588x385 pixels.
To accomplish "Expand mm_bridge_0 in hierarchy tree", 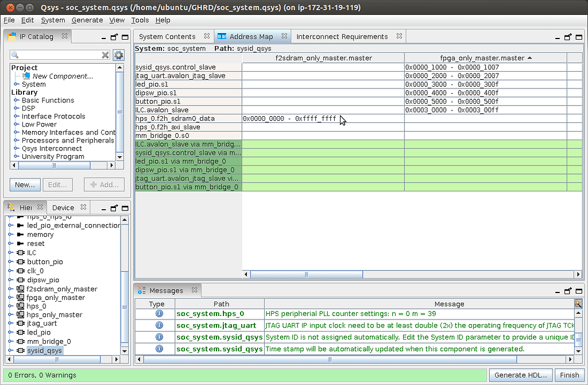I will [10, 341].
